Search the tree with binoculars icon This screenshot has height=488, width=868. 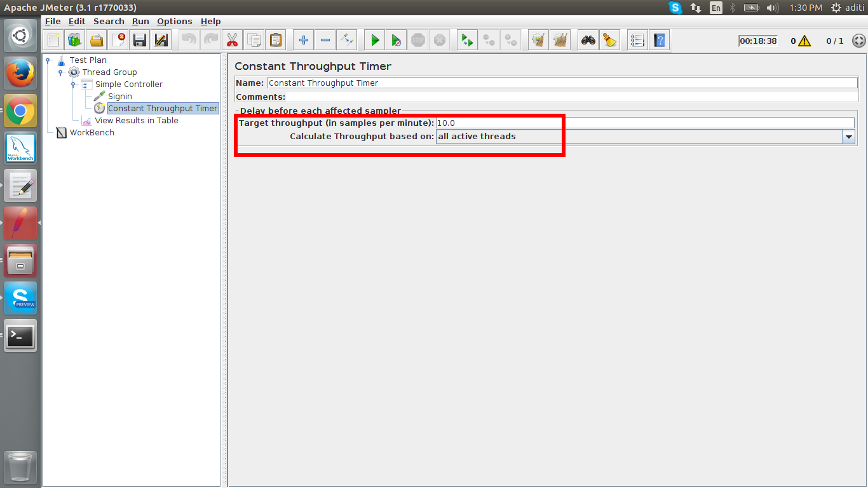[x=588, y=41]
